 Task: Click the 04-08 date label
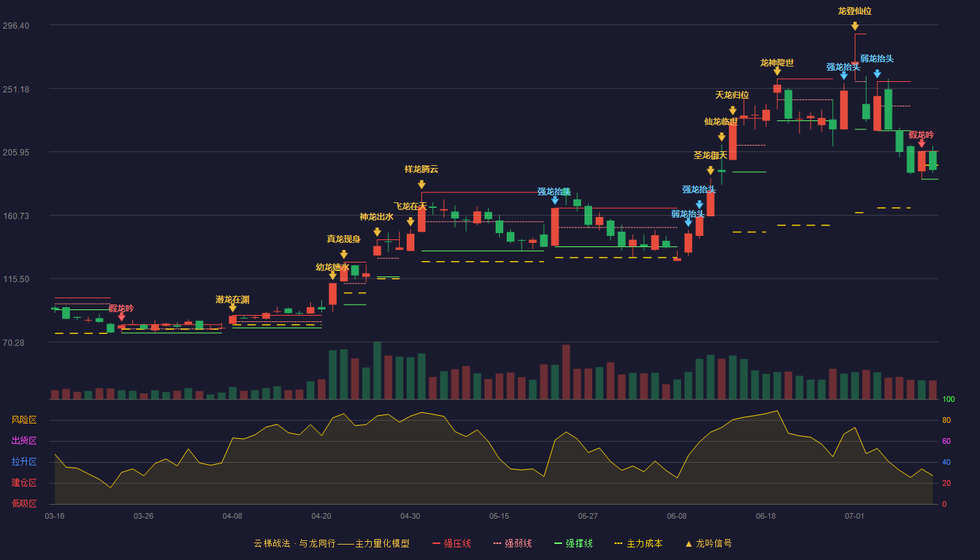tap(232, 516)
